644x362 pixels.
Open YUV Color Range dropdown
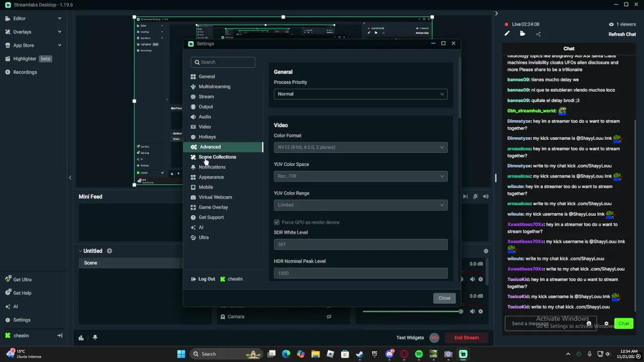coord(360,205)
